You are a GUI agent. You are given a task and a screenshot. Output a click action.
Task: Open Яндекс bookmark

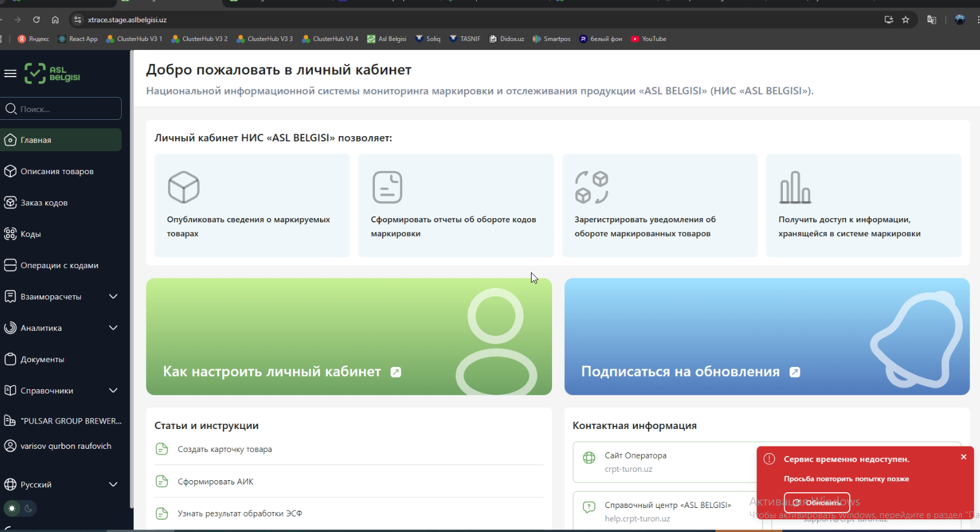coord(34,39)
